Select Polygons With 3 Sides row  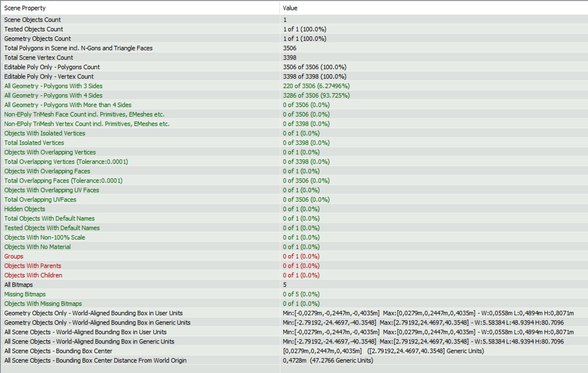tap(294, 86)
